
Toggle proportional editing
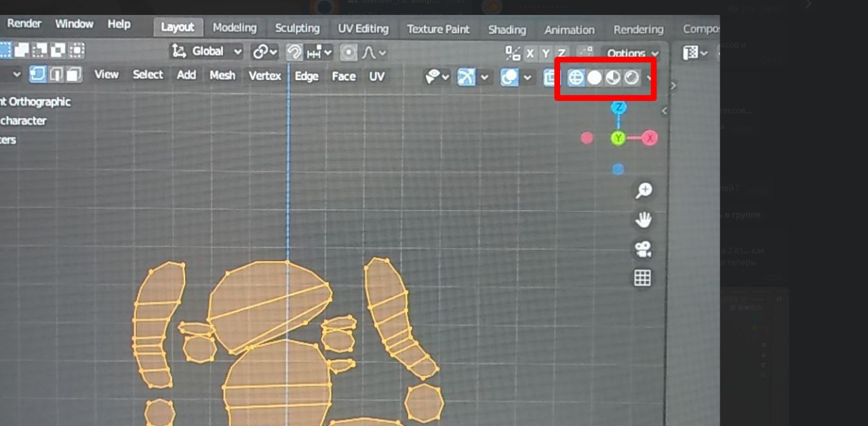[349, 52]
